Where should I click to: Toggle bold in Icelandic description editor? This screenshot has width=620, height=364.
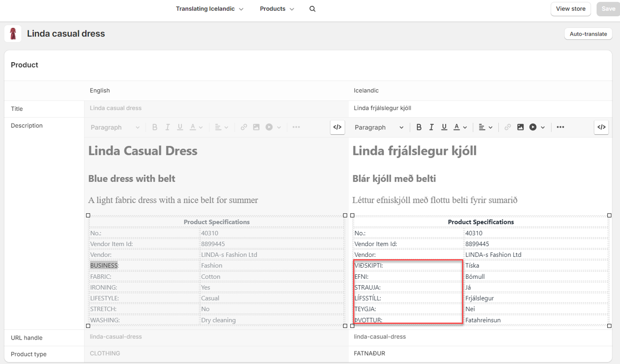419,127
